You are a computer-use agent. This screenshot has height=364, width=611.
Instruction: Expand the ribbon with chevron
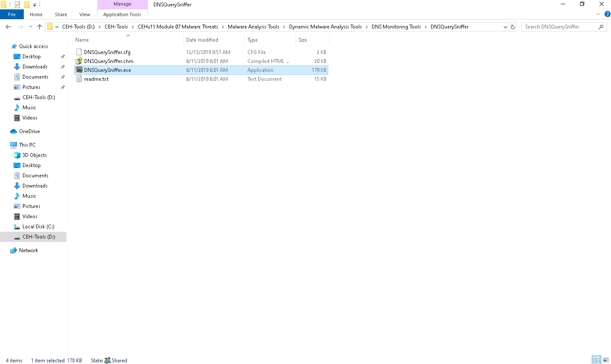(598, 14)
